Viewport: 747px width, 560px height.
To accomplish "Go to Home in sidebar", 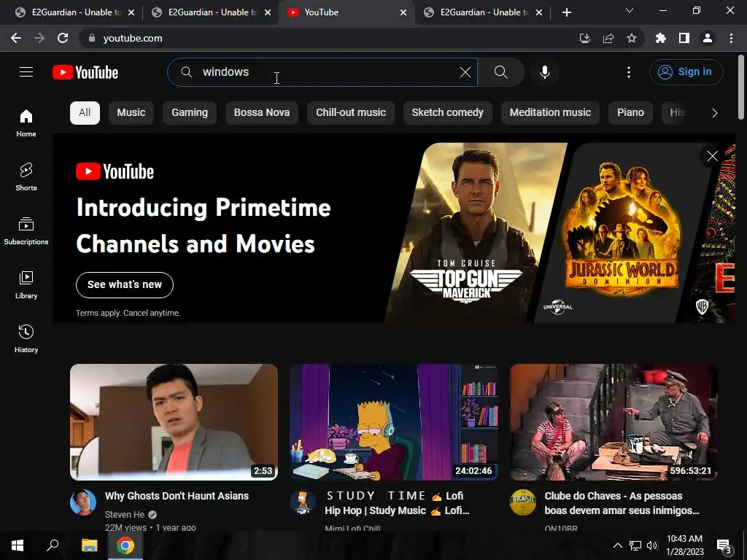I will 26,122.
